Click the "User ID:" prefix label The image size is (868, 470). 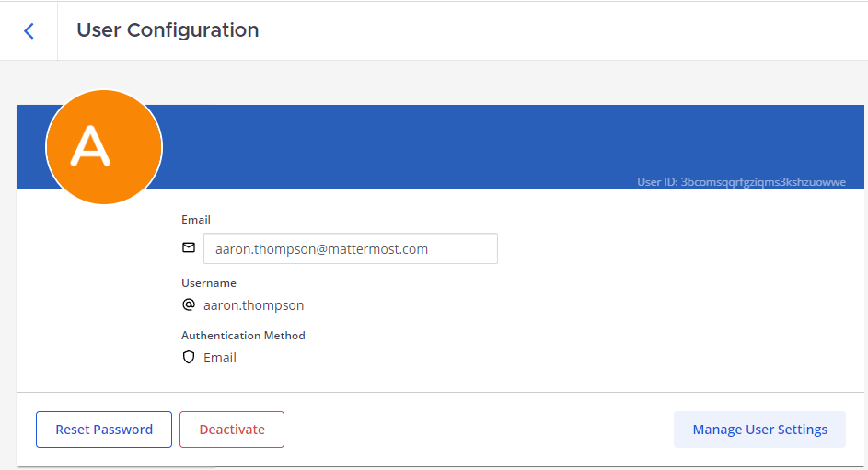click(x=657, y=182)
